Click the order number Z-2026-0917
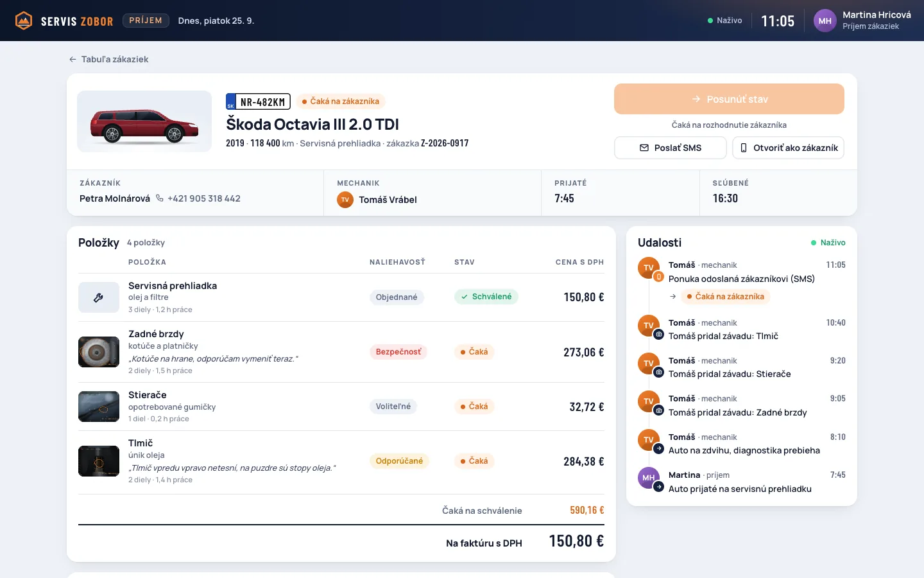Screen dimensions: 924x578 click(445, 143)
